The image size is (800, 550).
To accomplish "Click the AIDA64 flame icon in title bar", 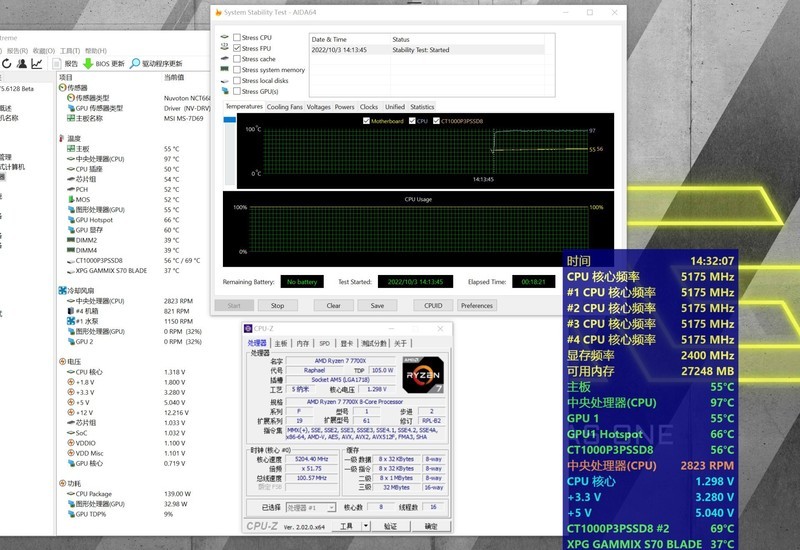I will [x=218, y=12].
